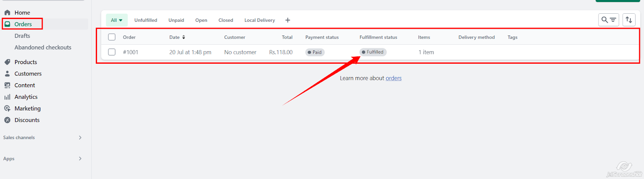Switch to the Local Delivery tab
This screenshot has width=644, height=179.
click(260, 20)
